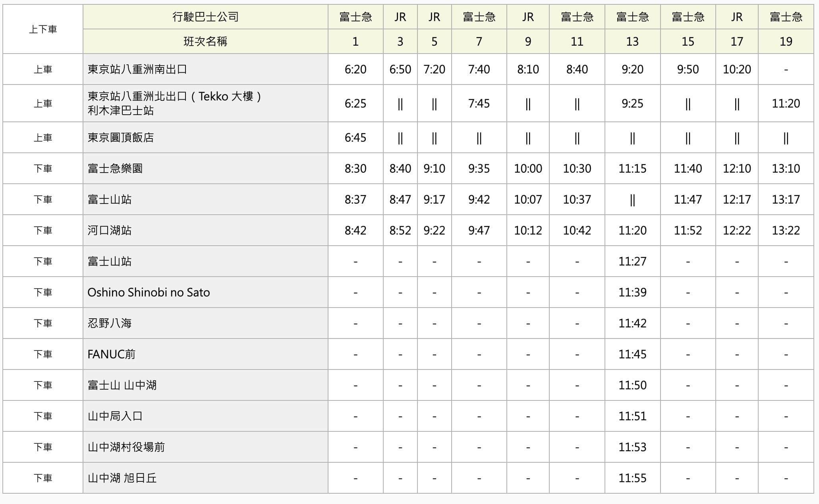The height and width of the screenshot is (504, 819).
Task: Click the 8:10 departure time
Action: coord(528,69)
